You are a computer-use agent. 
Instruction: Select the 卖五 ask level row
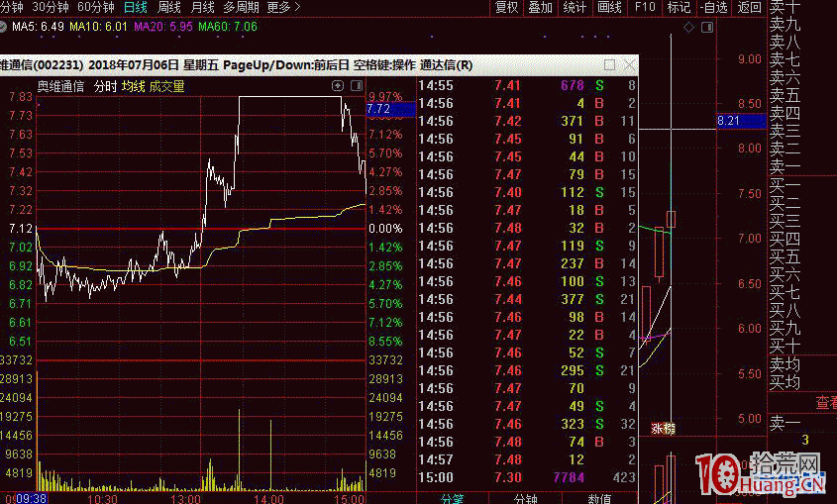[785, 96]
